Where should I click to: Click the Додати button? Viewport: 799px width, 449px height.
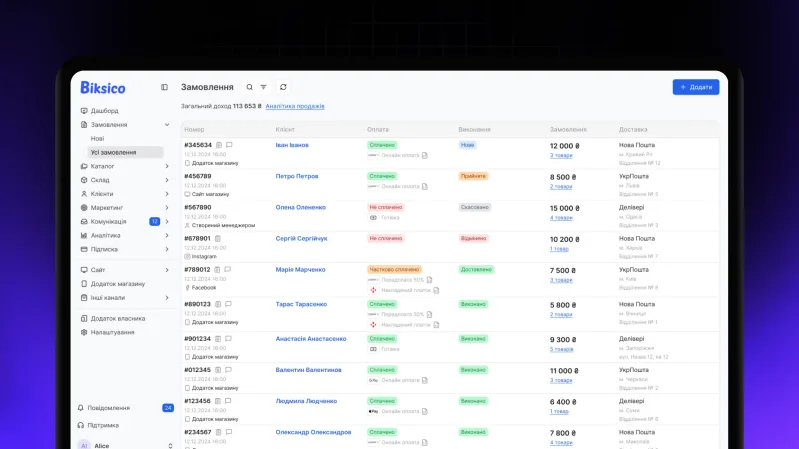(696, 87)
